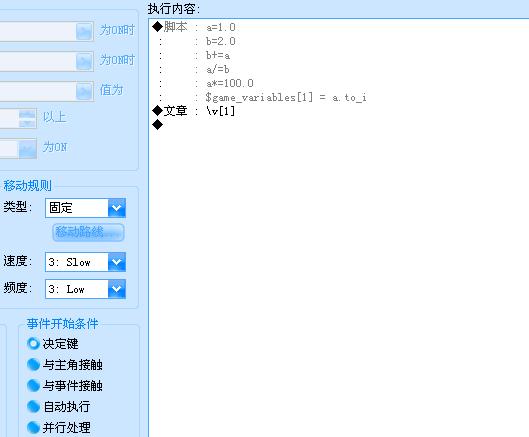This screenshot has height=437, width=529.
Task: Click the 为ON self-switch dropdown arrow
Action: 27,148
